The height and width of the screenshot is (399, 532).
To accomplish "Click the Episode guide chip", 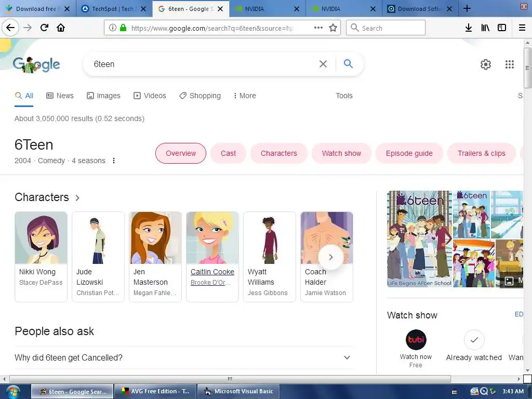I will [x=409, y=153].
